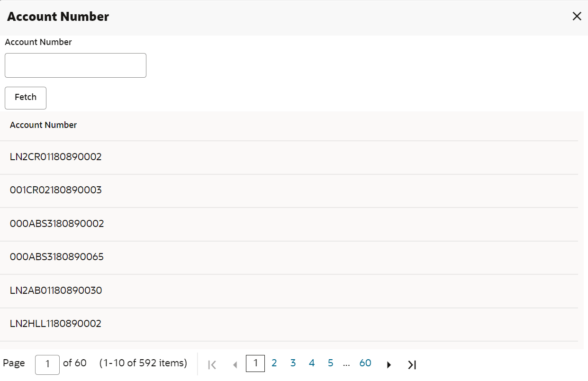Screen dimensions: 588x381
Task: Open page 3 of results
Action: click(293, 363)
